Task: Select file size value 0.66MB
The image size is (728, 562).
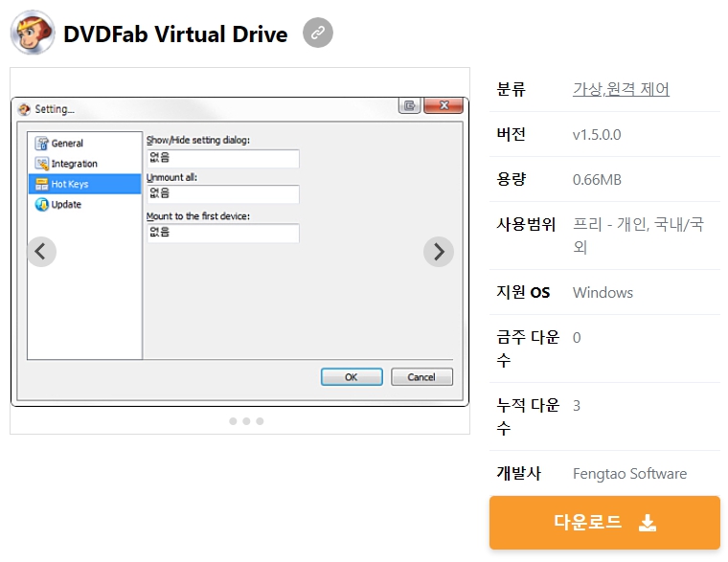Action: point(597,180)
